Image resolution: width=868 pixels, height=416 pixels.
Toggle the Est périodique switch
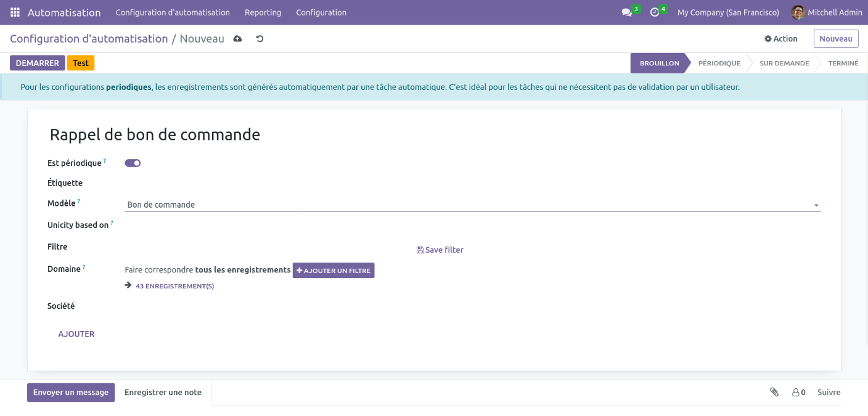133,163
